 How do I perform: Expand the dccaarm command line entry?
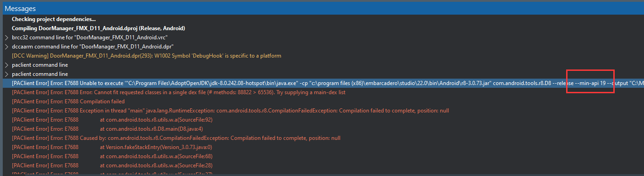[6, 47]
